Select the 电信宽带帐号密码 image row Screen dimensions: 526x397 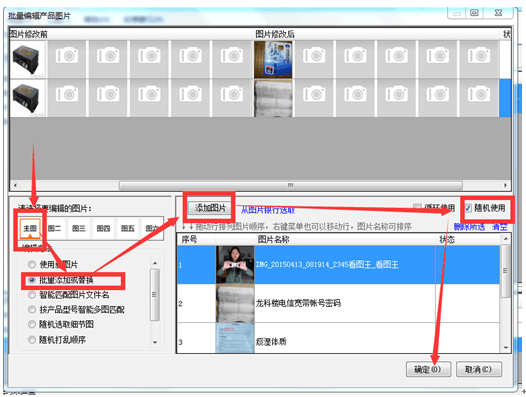[338, 303]
